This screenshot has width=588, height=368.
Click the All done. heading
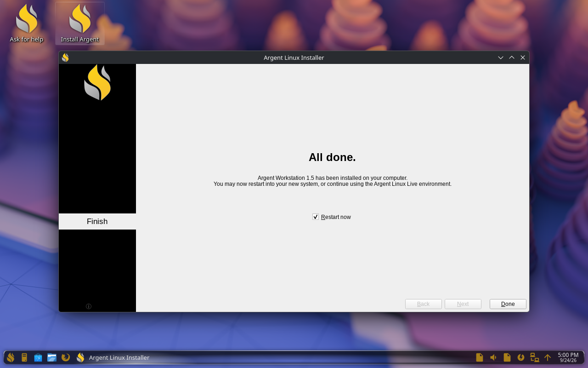pyautogui.click(x=332, y=157)
